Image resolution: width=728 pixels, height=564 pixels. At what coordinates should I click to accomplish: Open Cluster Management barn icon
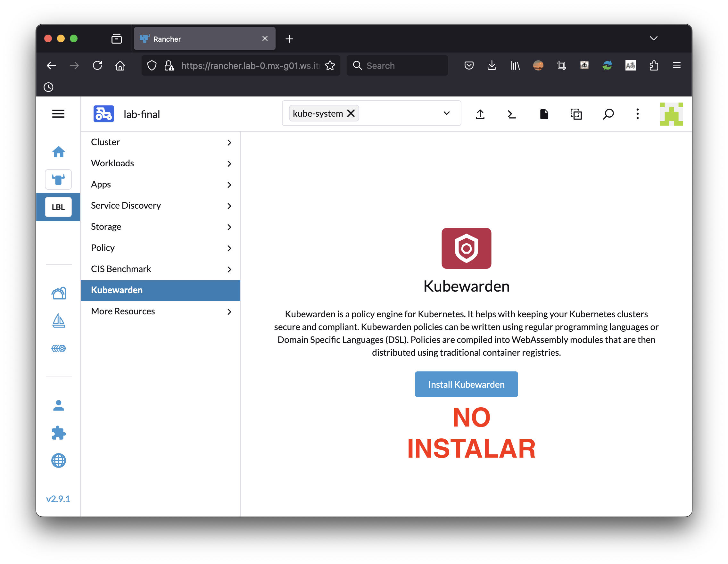pyautogui.click(x=59, y=293)
